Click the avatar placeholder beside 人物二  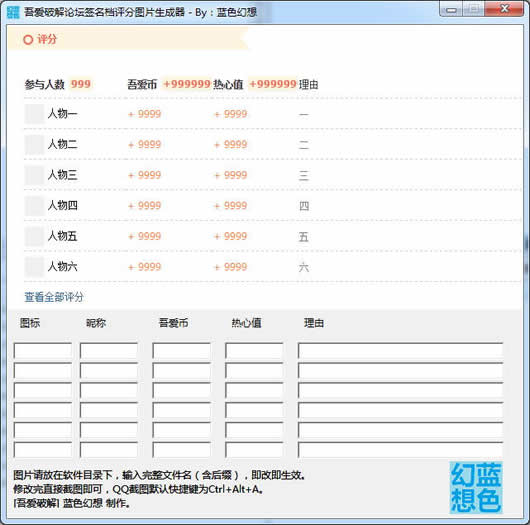34,144
